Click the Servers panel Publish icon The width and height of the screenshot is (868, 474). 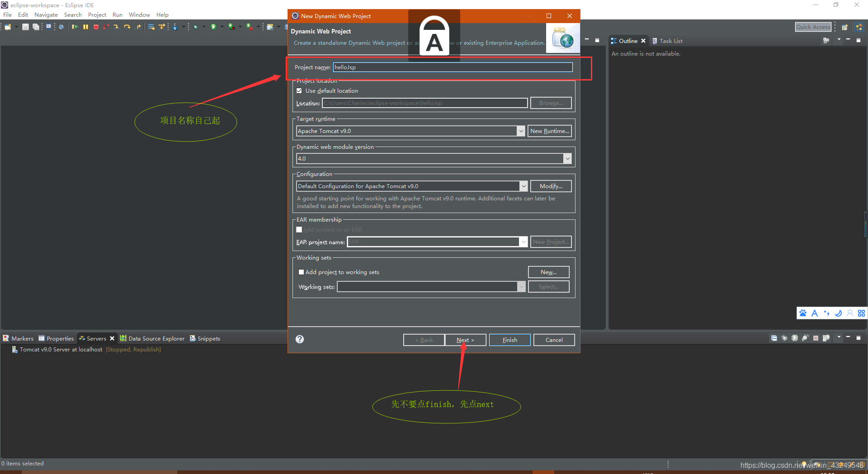826,338
